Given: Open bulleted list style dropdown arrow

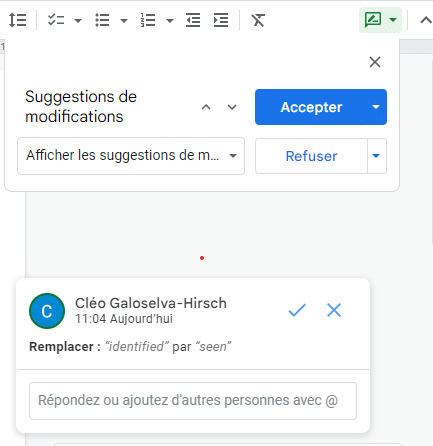Looking at the screenshot, I should click(124, 21).
